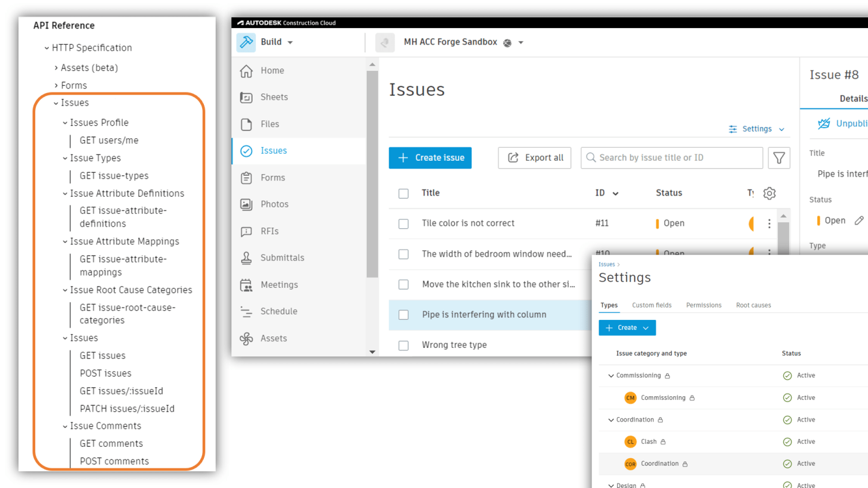Viewport: 868px width, 488px height.
Task: Click the search magnifier icon
Action: [x=591, y=158]
